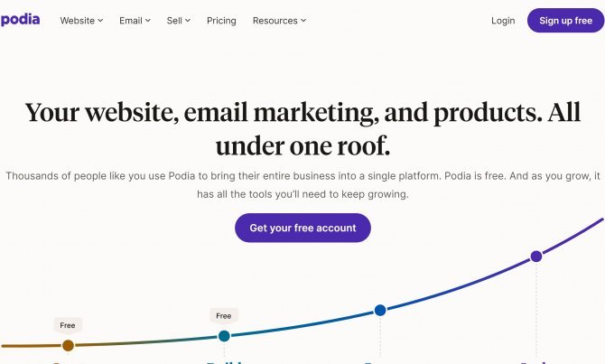Image resolution: width=605 pixels, height=364 pixels.
Task: Click Get your free account button
Action: point(302,228)
